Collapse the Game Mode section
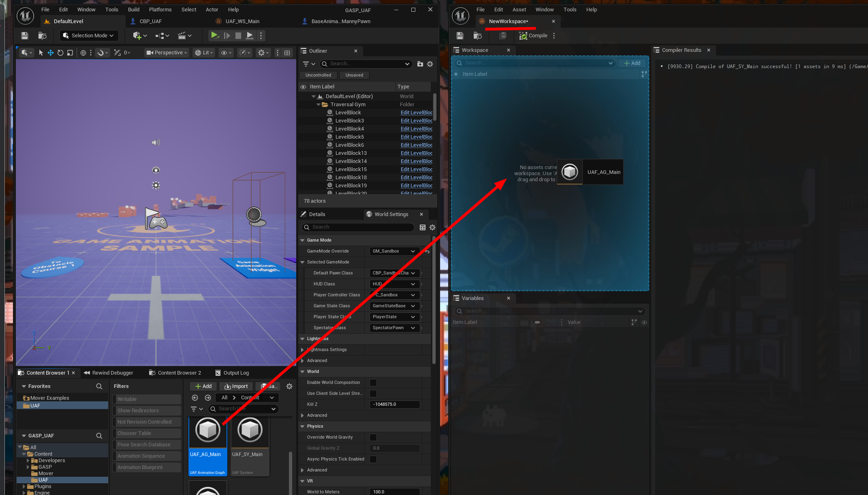The image size is (868, 495). (302, 240)
